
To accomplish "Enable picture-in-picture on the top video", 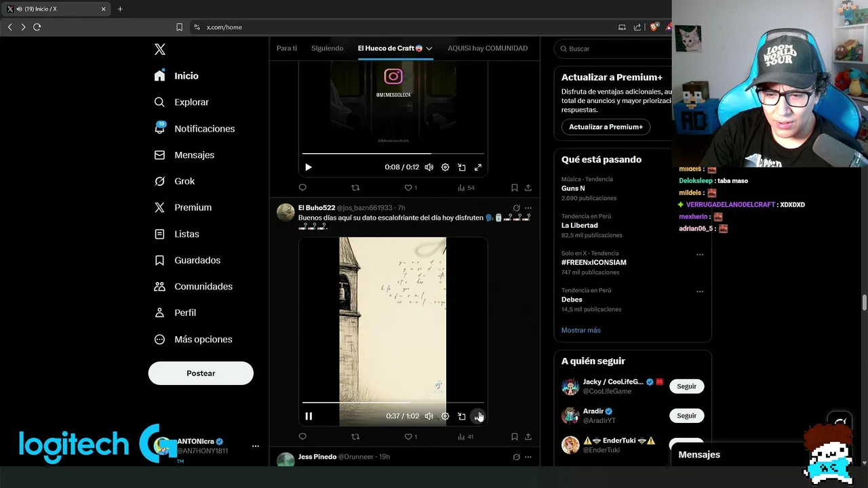I will pos(462,167).
